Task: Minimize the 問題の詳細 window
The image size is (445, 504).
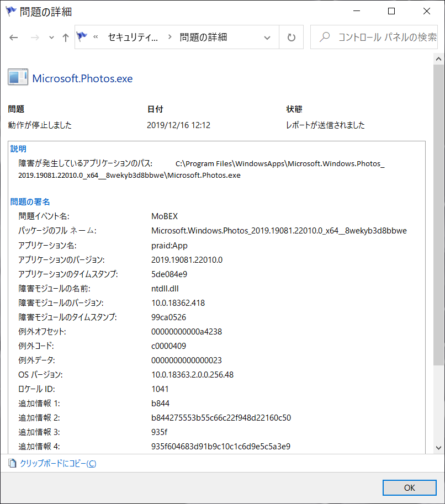Action: coord(357,11)
